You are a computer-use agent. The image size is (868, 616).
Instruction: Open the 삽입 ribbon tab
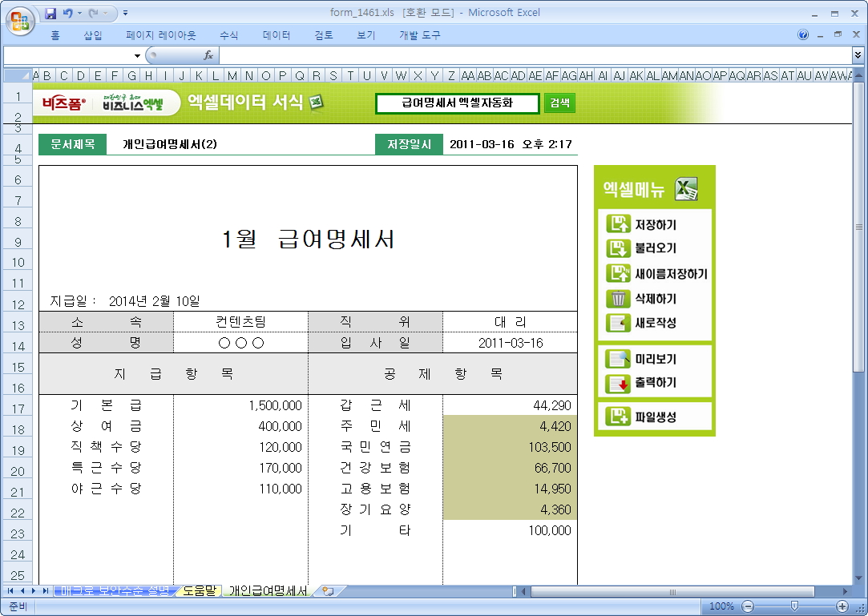pyautogui.click(x=93, y=35)
